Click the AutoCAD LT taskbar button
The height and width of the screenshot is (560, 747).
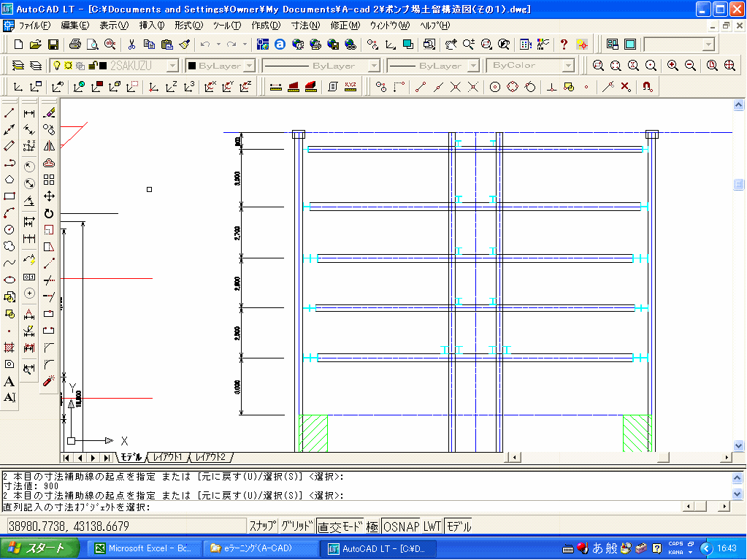coord(378,548)
